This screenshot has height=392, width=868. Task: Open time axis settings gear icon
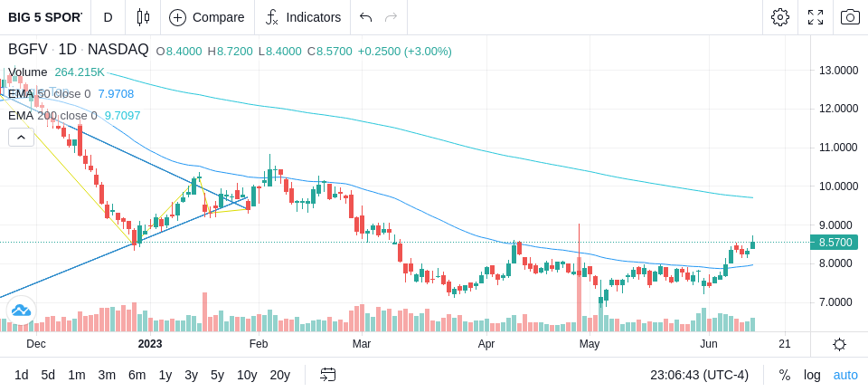(x=839, y=344)
